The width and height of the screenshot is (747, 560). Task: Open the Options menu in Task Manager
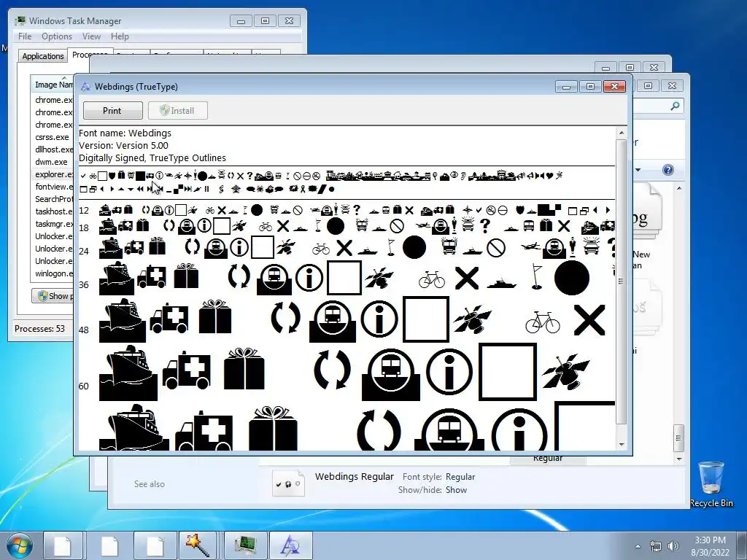tap(57, 36)
